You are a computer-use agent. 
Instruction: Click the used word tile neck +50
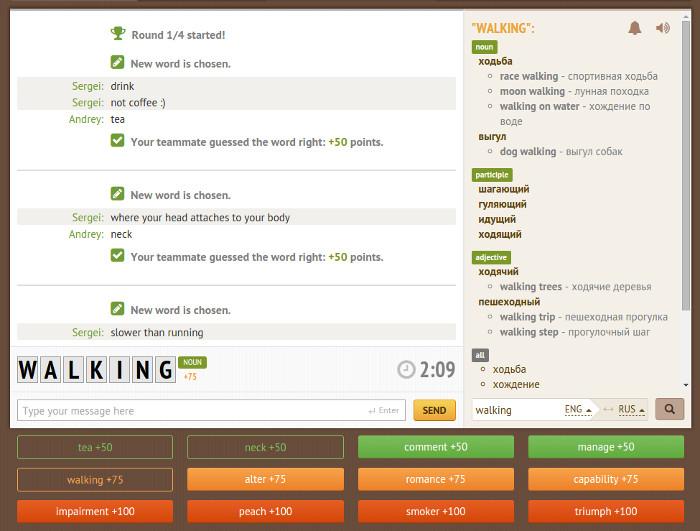point(265,447)
